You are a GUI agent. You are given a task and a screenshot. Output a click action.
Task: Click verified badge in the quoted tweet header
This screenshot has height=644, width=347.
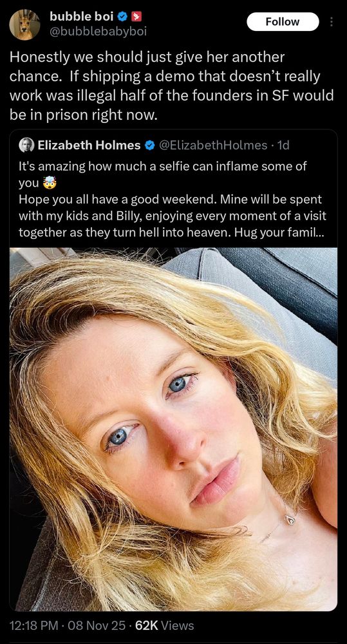[x=149, y=145]
